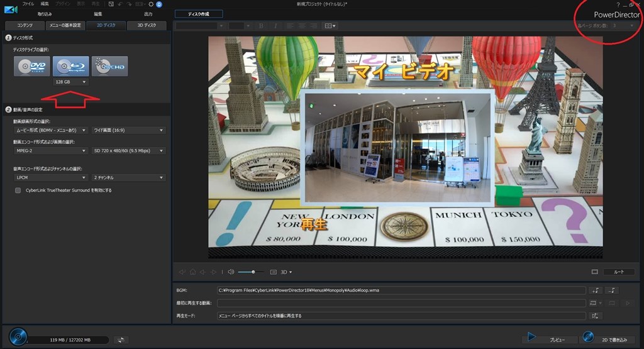The height and width of the screenshot is (349, 644).
Task: Toggle italic text formatting
Action: point(275,26)
